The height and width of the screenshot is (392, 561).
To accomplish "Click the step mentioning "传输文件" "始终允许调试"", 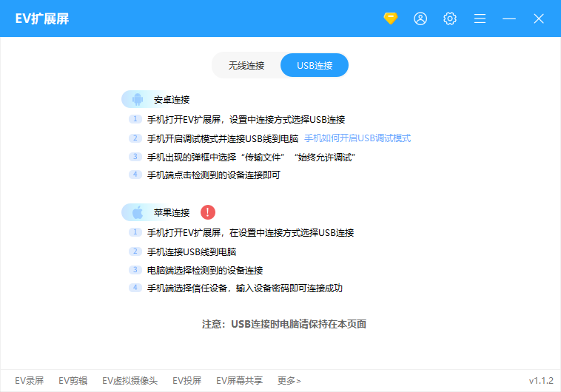I will click(x=251, y=157).
